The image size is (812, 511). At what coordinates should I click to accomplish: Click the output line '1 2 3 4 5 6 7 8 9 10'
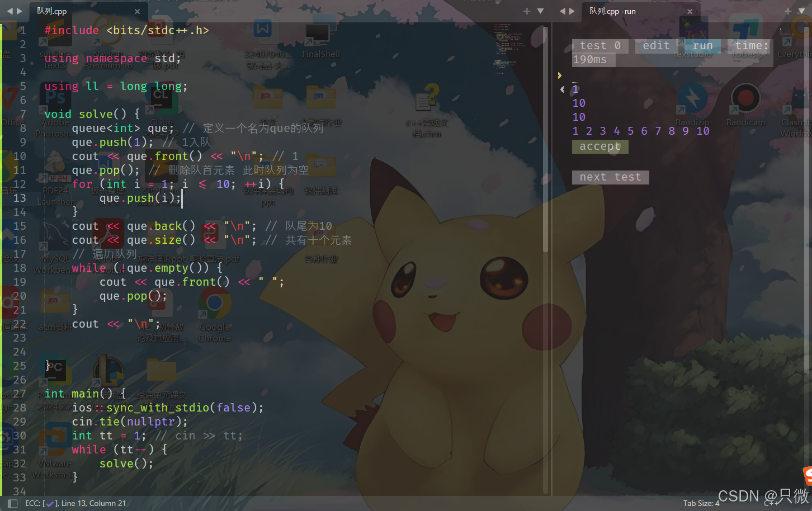click(x=641, y=131)
